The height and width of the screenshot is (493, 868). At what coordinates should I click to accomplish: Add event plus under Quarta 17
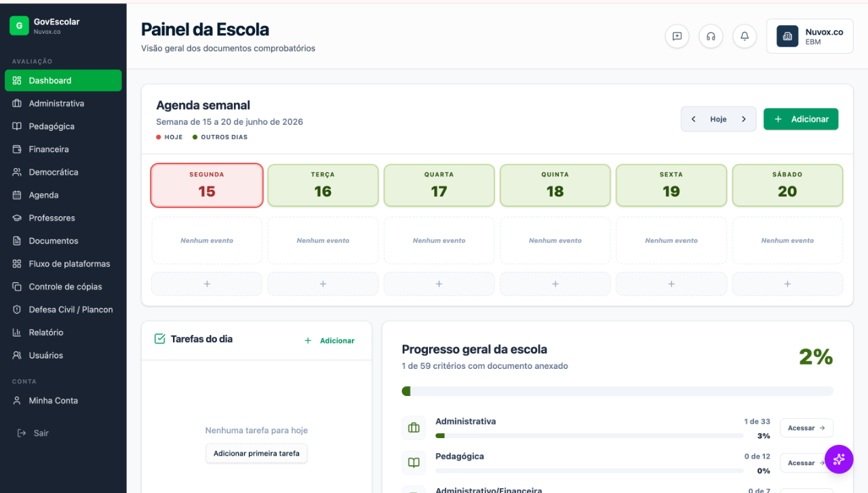(x=439, y=284)
